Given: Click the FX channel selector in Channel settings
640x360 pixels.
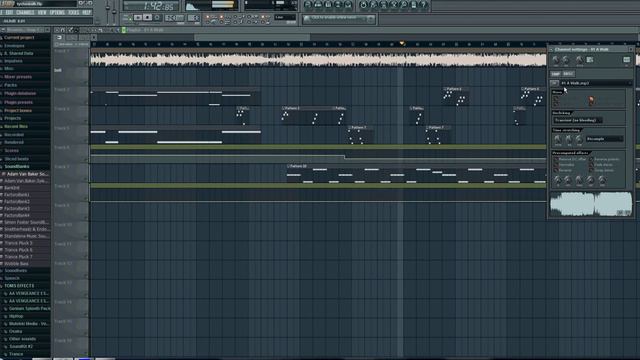Looking at the screenshot, I should [x=627, y=60].
